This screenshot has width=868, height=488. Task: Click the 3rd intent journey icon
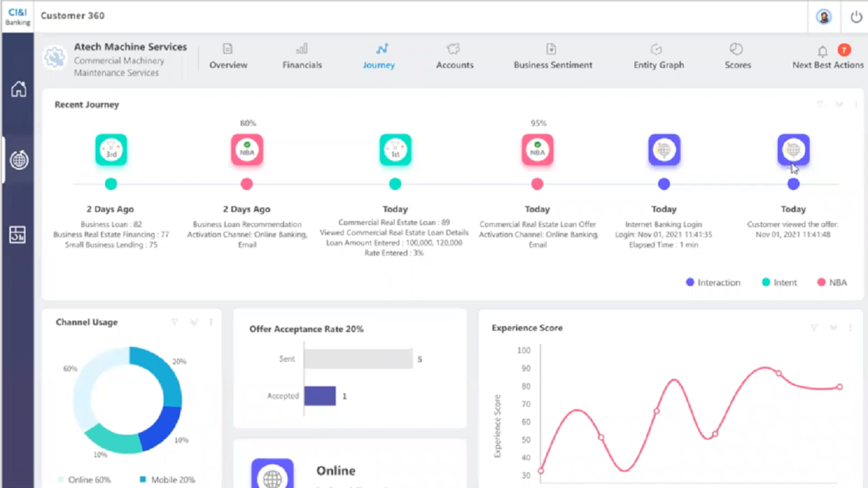(111, 150)
